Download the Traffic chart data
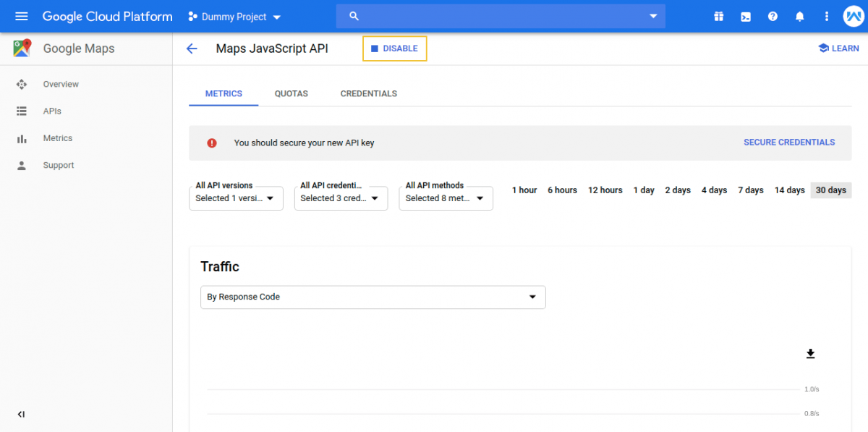The height and width of the screenshot is (432, 868). coord(810,354)
